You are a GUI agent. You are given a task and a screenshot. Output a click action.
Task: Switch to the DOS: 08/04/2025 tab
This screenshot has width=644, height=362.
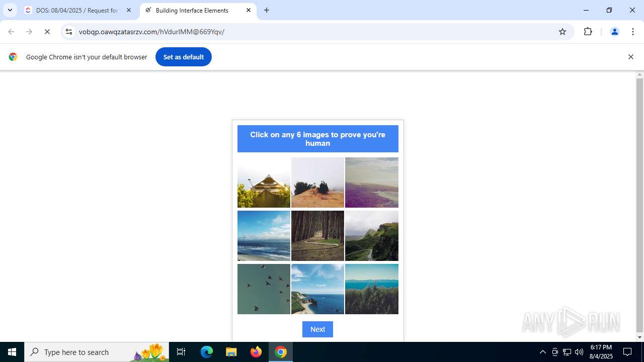(78, 10)
